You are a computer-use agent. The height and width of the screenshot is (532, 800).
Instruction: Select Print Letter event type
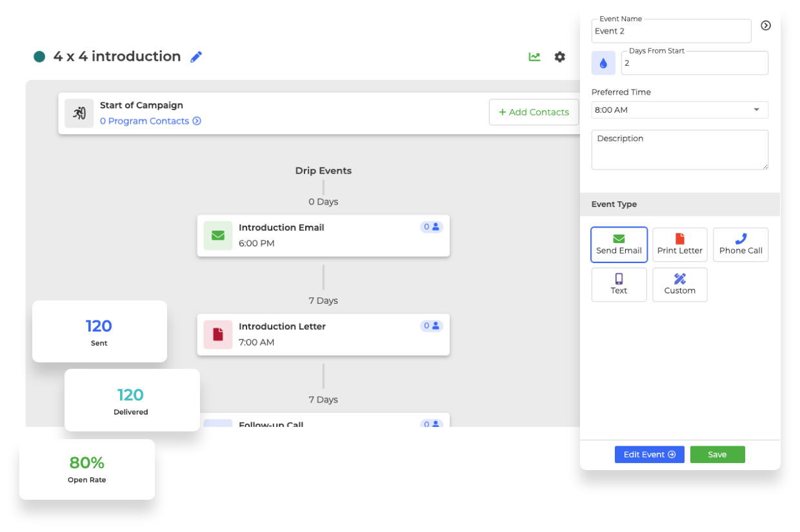pos(679,244)
